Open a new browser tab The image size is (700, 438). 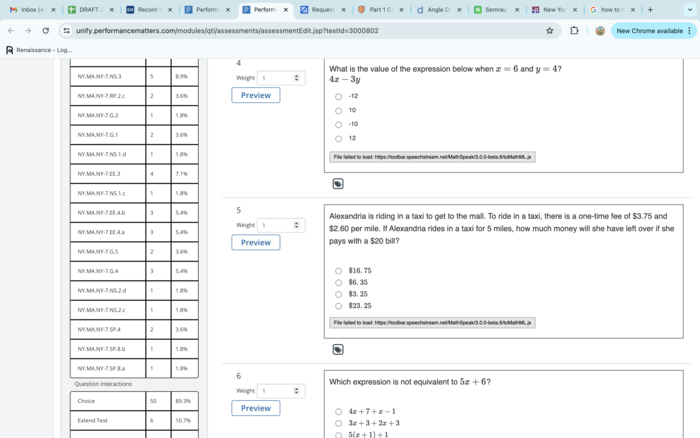(x=650, y=9)
